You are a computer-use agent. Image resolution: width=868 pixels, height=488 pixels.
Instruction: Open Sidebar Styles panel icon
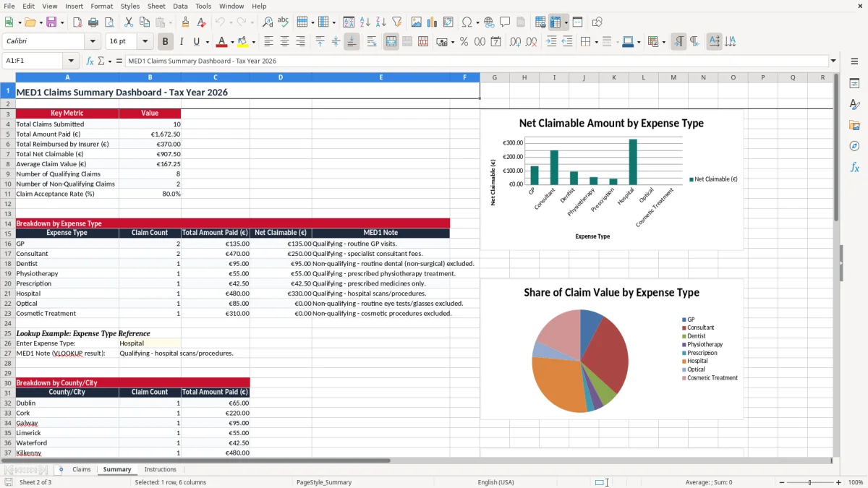pyautogui.click(x=854, y=104)
